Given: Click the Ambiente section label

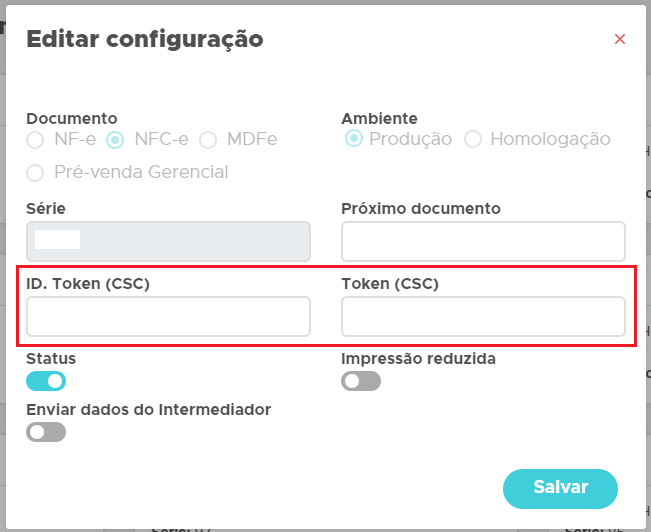Looking at the screenshot, I should pos(380,118).
